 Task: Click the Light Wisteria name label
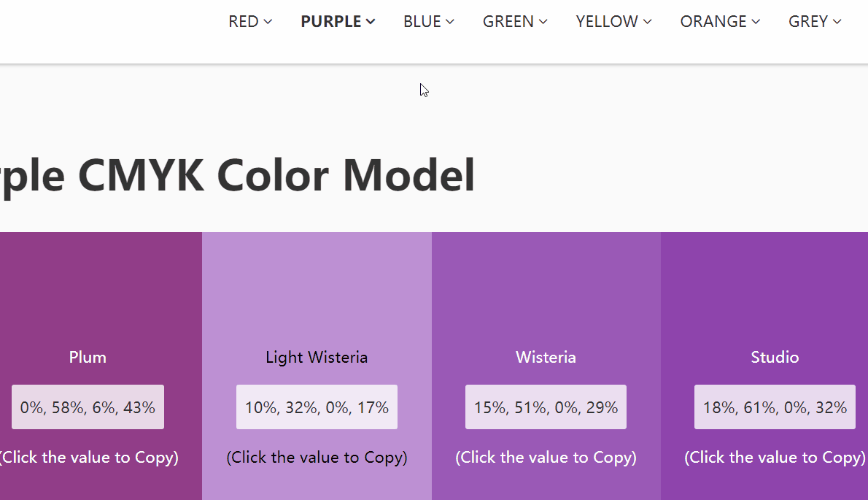[x=317, y=357]
